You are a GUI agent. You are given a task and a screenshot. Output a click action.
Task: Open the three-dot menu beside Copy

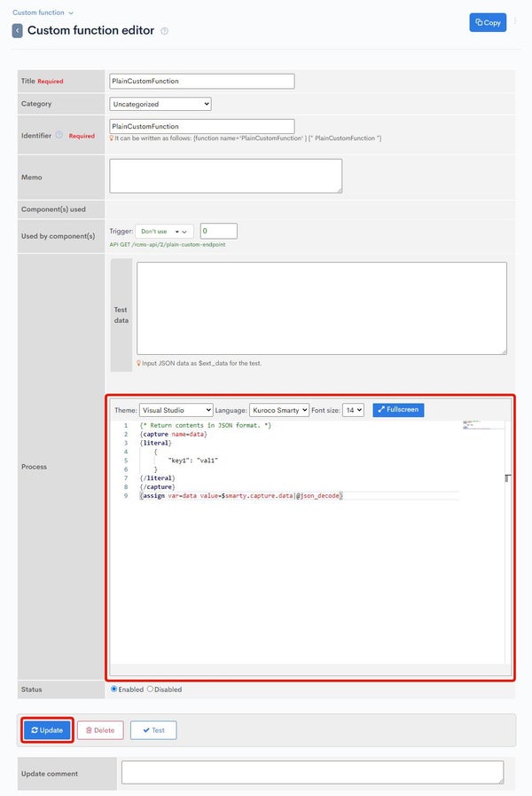(515, 22)
